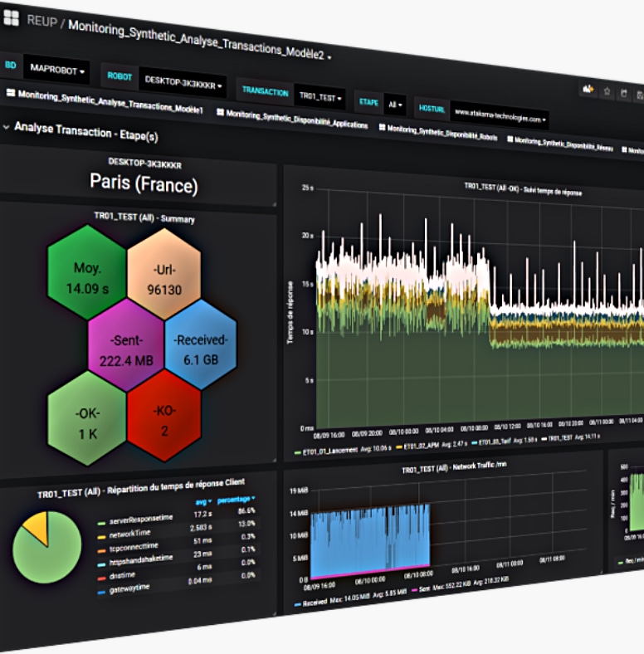Click the -Received- 6.1 GB blue hexagon
Image resolution: width=644 pixels, height=654 pixels.
(x=201, y=344)
